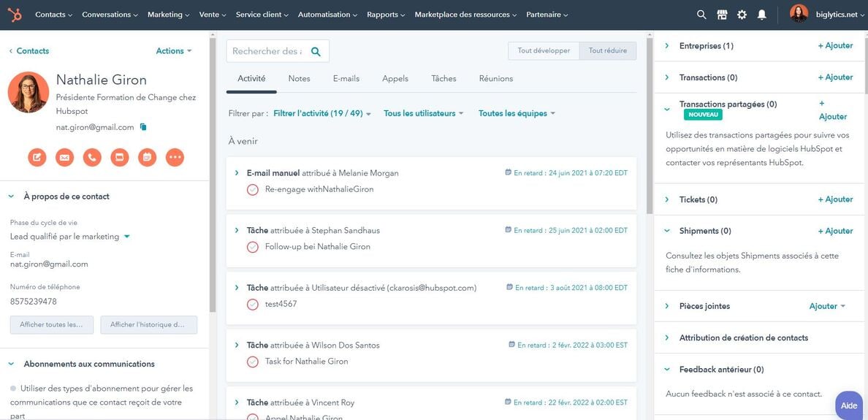Screen dimensions: 868x420
Task: Open the 'Filtrer l'activité (19 / 49)' dropdown
Action: click(x=322, y=114)
